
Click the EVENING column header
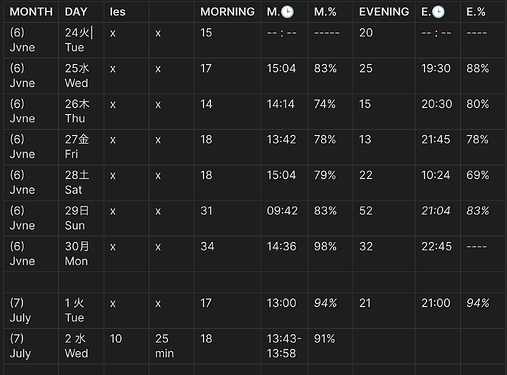pos(384,12)
